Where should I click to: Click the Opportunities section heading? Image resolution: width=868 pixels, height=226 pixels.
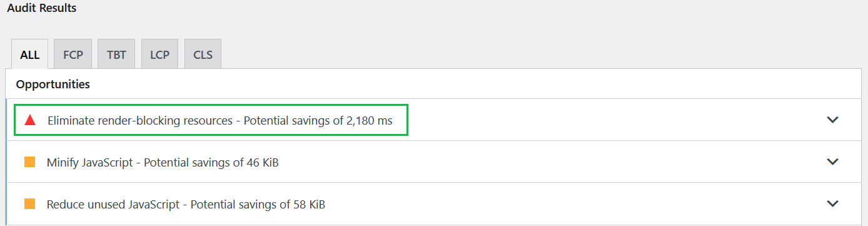[x=53, y=84]
